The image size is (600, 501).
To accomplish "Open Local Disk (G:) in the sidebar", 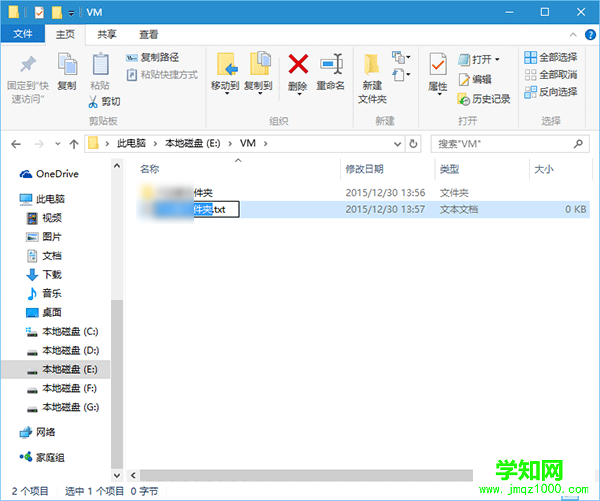I will [x=62, y=407].
